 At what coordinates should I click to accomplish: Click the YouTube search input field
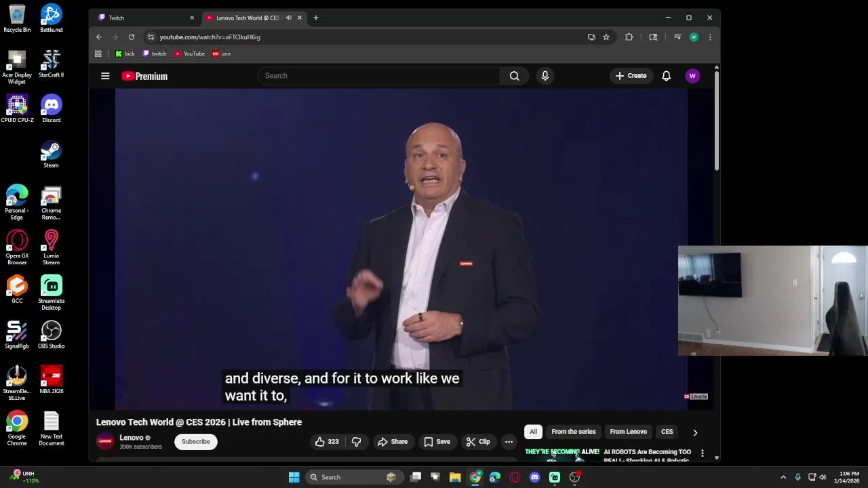tap(378, 76)
